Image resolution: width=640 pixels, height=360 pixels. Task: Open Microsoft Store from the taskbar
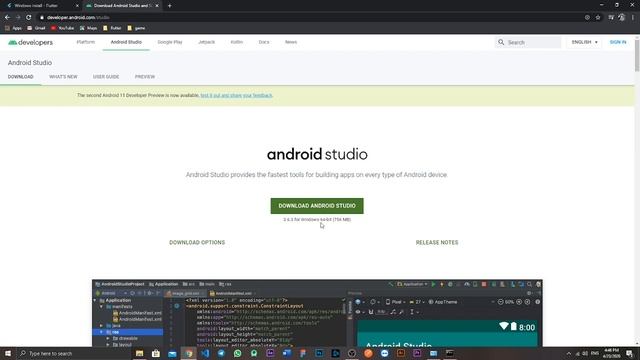tap(156, 353)
